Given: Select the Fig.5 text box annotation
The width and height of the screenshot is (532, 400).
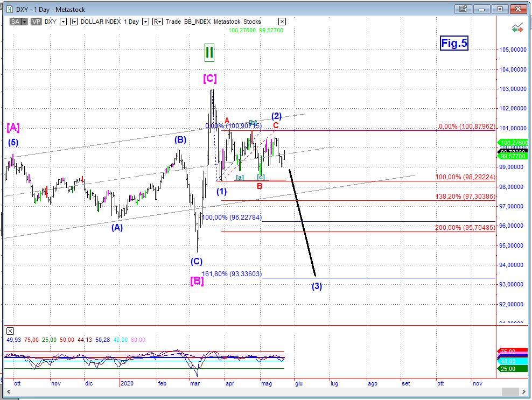Looking at the screenshot, I should [454, 43].
